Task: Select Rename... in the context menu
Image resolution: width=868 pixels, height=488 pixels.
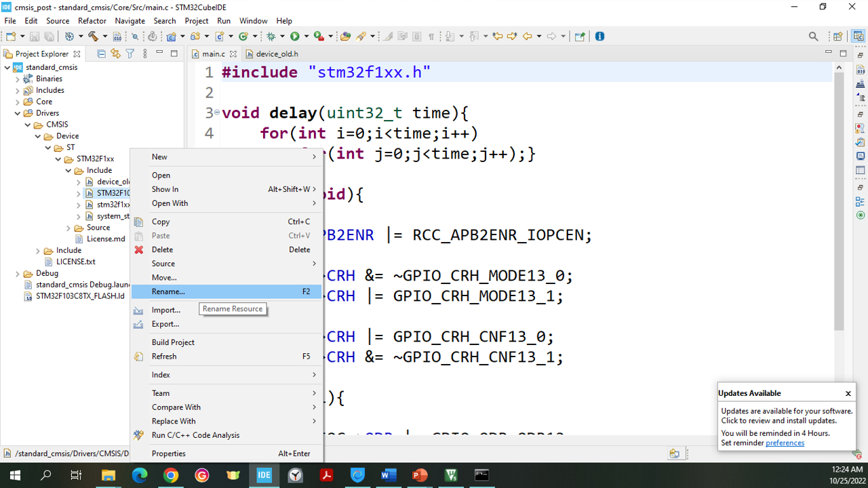Action: pos(226,291)
